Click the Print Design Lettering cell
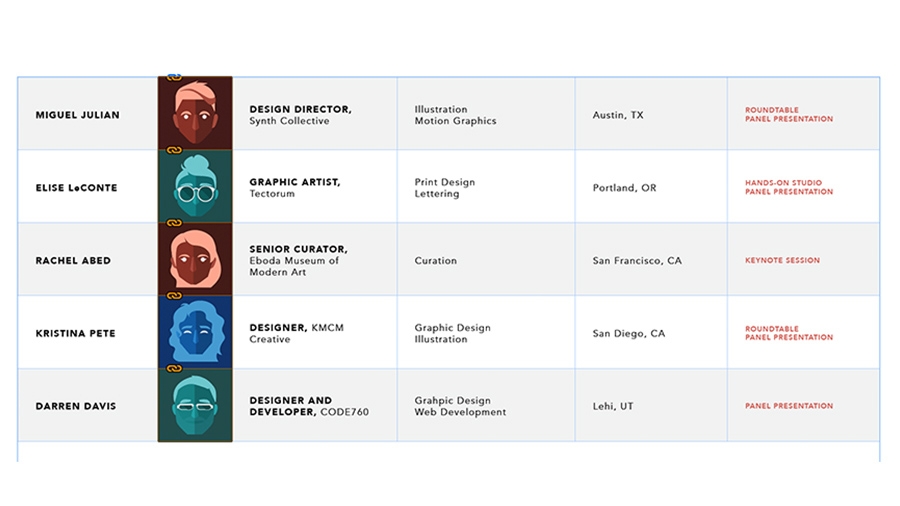 (445, 188)
